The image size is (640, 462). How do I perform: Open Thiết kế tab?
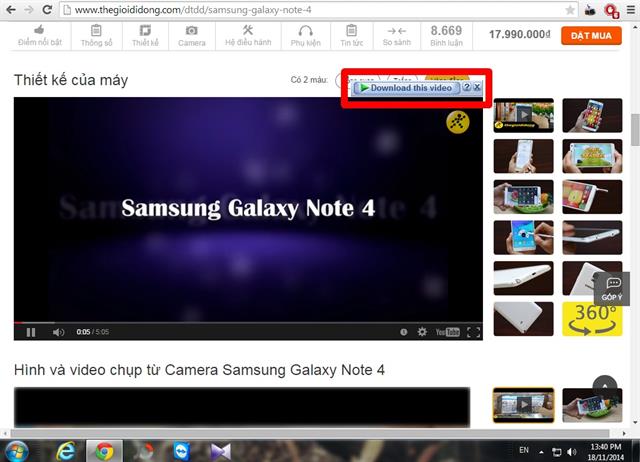[x=145, y=36]
